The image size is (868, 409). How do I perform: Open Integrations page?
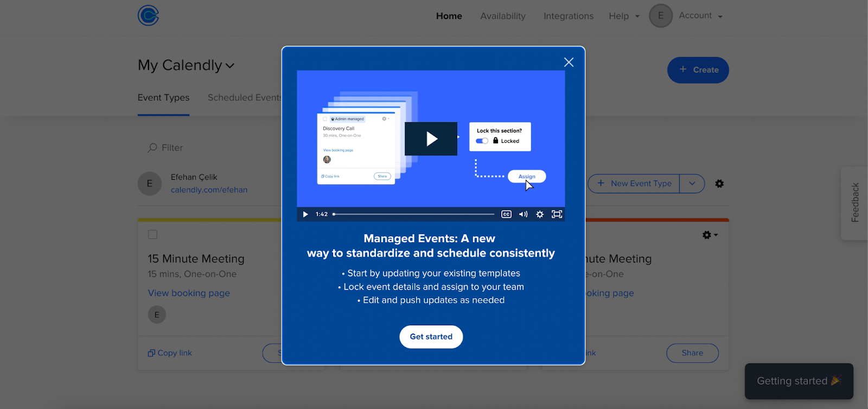[569, 16]
